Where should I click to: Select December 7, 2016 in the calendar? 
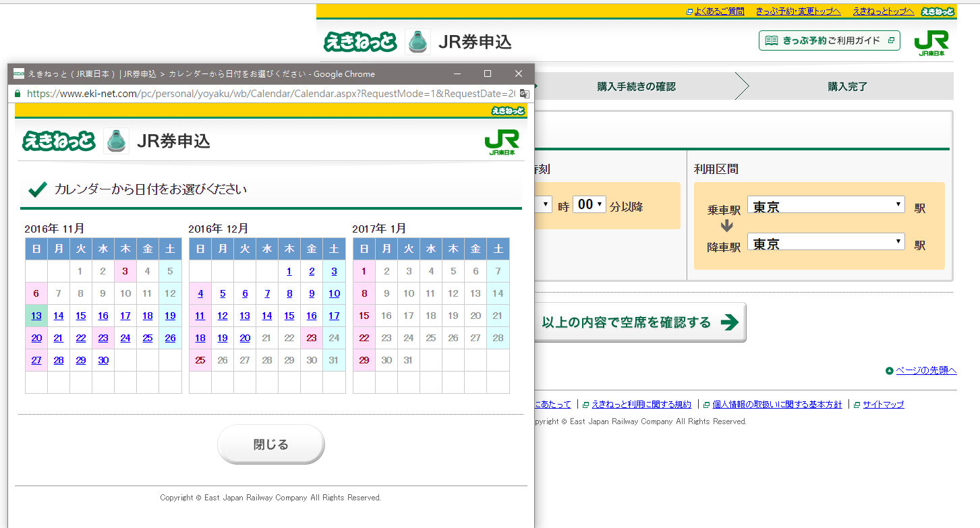pyautogui.click(x=267, y=293)
